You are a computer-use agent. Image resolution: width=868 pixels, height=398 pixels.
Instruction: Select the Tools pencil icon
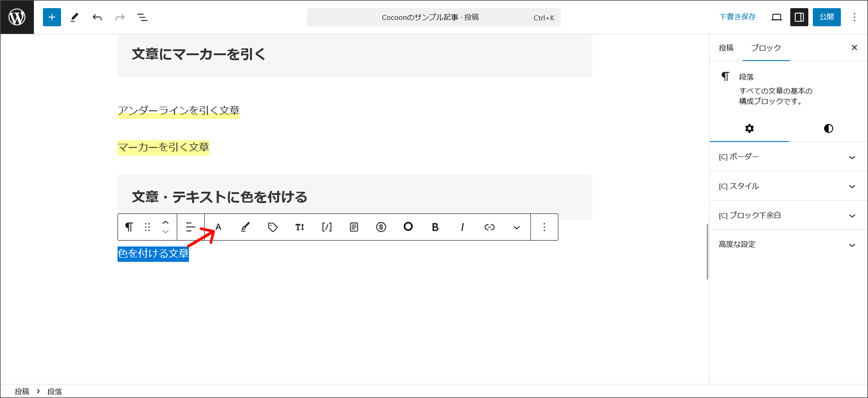tap(75, 17)
